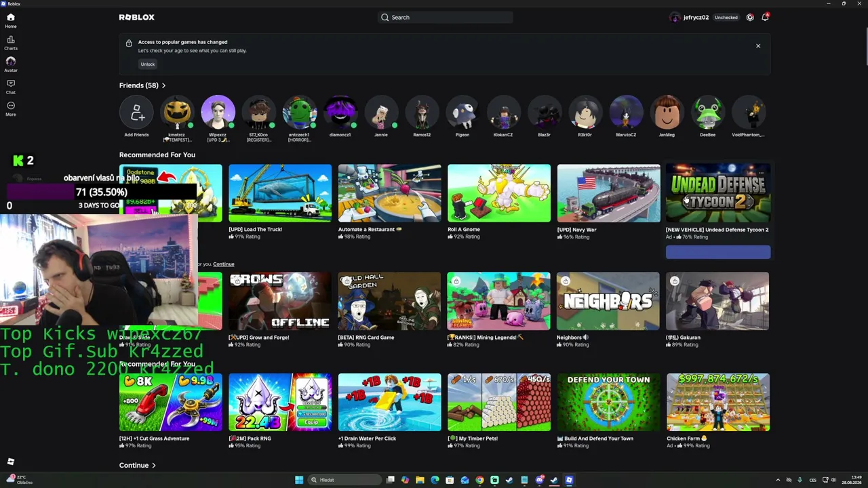Open the Avatar sidebar icon
The width and height of the screenshot is (868, 488).
10,61
